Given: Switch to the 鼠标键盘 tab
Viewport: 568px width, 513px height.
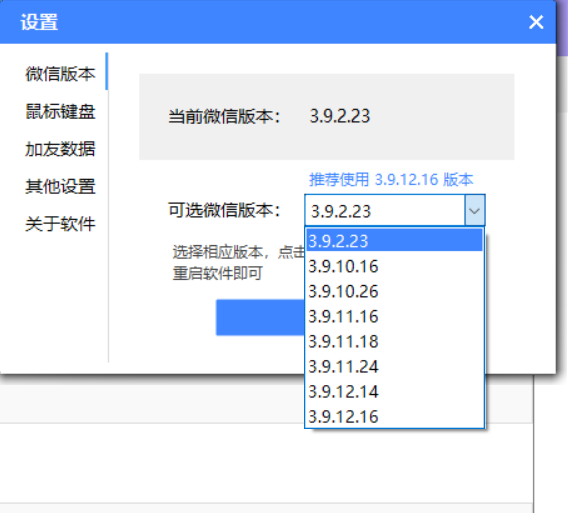Looking at the screenshot, I should [60, 111].
